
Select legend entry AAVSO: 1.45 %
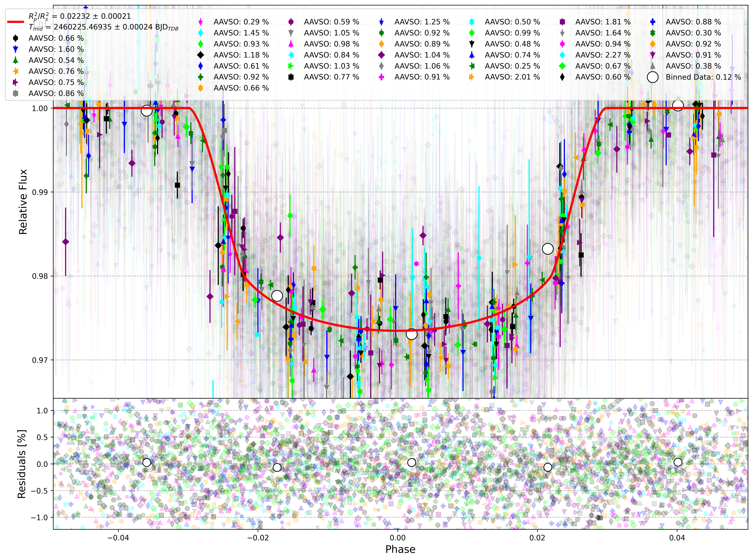241,33
